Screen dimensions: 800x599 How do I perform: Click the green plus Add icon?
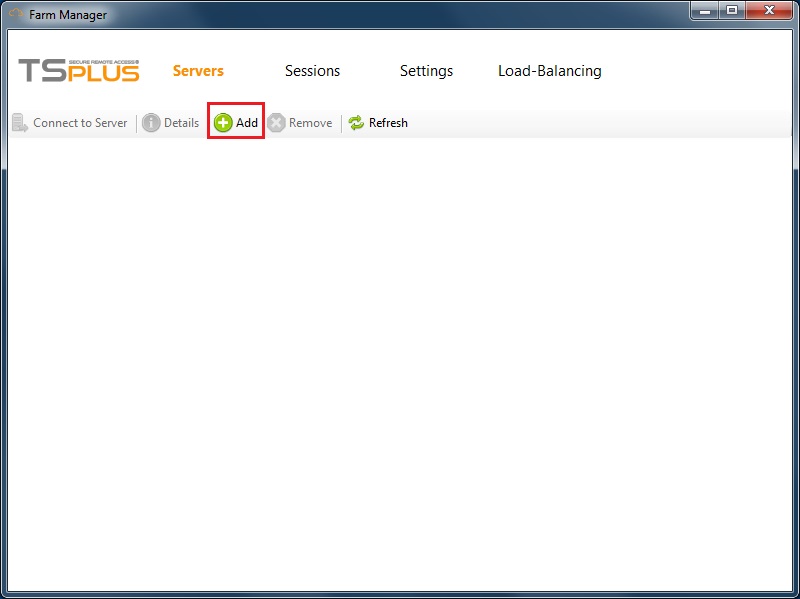(x=223, y=123)
